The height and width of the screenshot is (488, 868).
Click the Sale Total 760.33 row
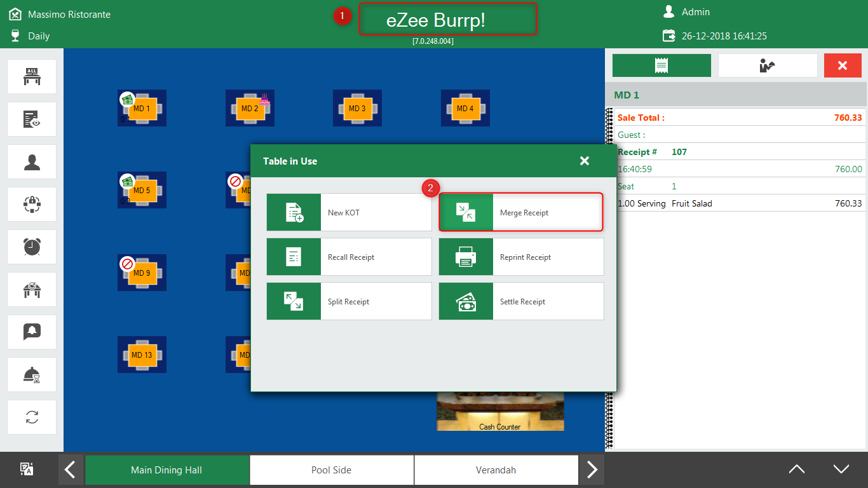[741, 118]
